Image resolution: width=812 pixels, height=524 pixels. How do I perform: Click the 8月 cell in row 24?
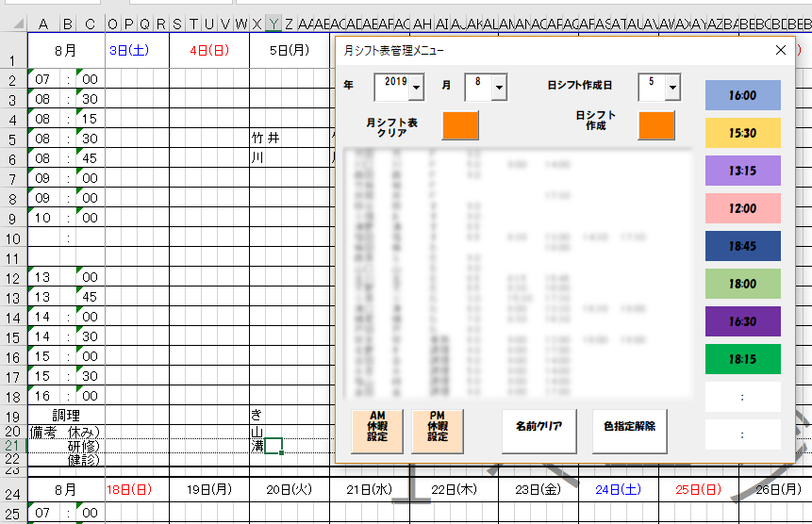[x=66, y=489]
